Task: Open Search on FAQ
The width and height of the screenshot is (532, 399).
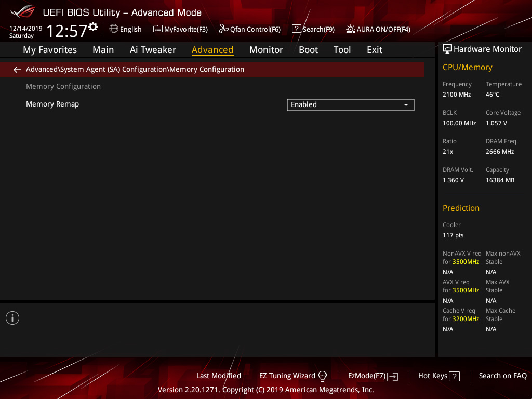Action: pos(503,376)
